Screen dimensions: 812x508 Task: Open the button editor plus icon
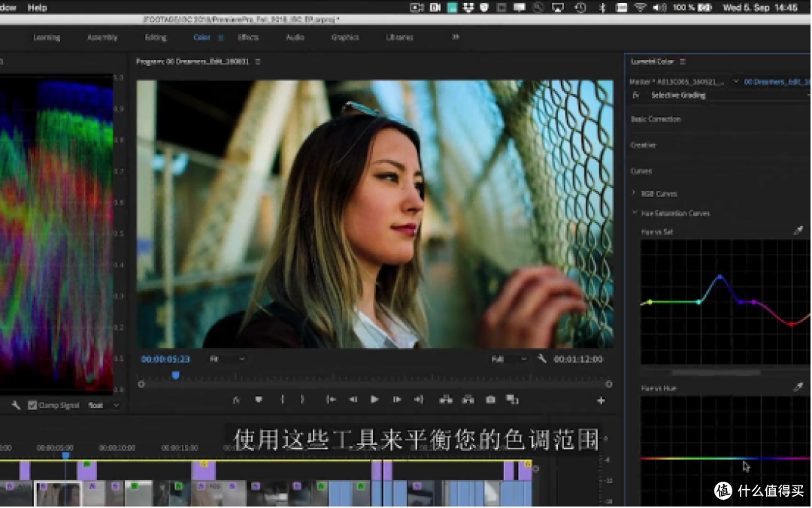click(x=601, y=401)
